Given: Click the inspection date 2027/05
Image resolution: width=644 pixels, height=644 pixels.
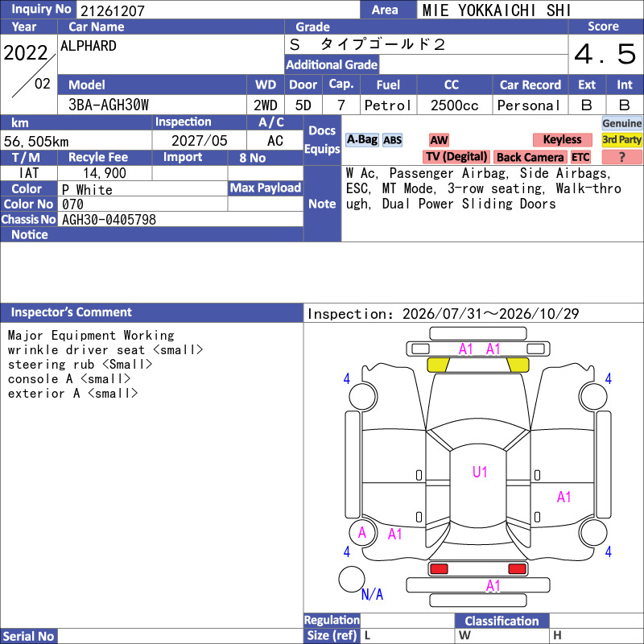Looking at the screenshot, I should tap(199, 140).
